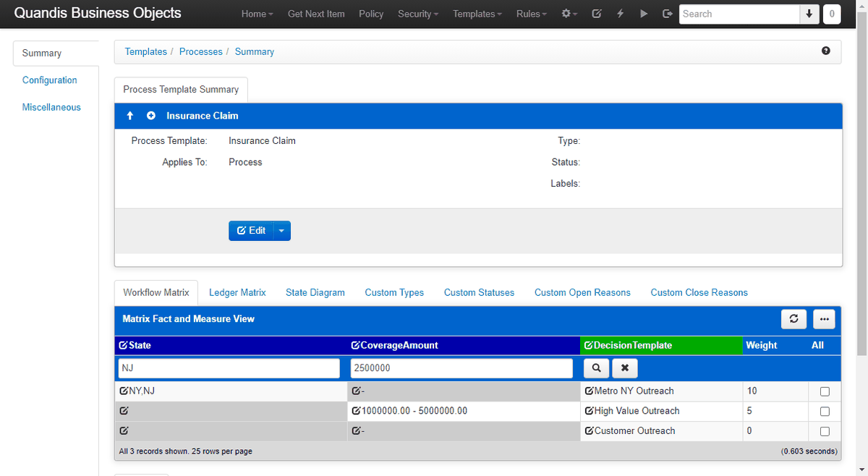This screenshot has height=476, width=868.
Task: Click Get Next Item in navbar
Action: click(x=316, y=14)
